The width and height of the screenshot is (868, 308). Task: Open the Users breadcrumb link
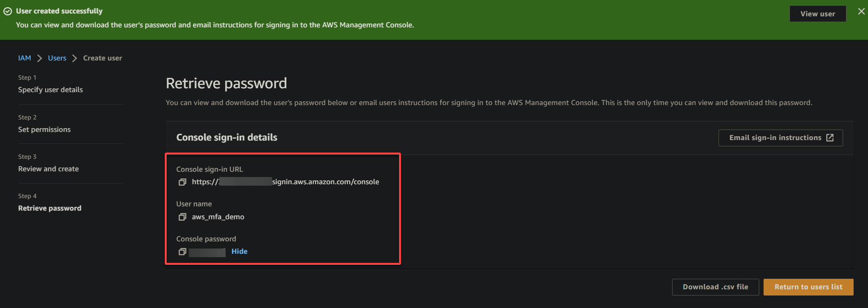point(57,58)
